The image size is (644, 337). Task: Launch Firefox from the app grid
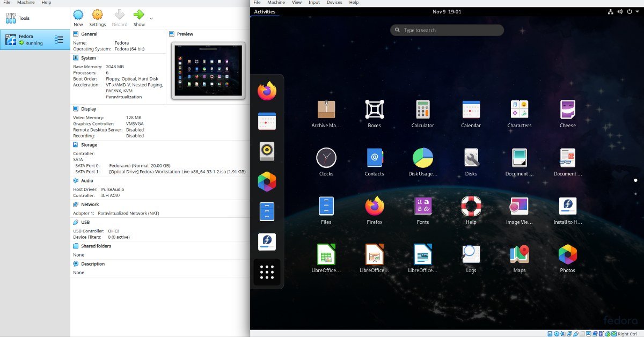click(x=375, y=206)
